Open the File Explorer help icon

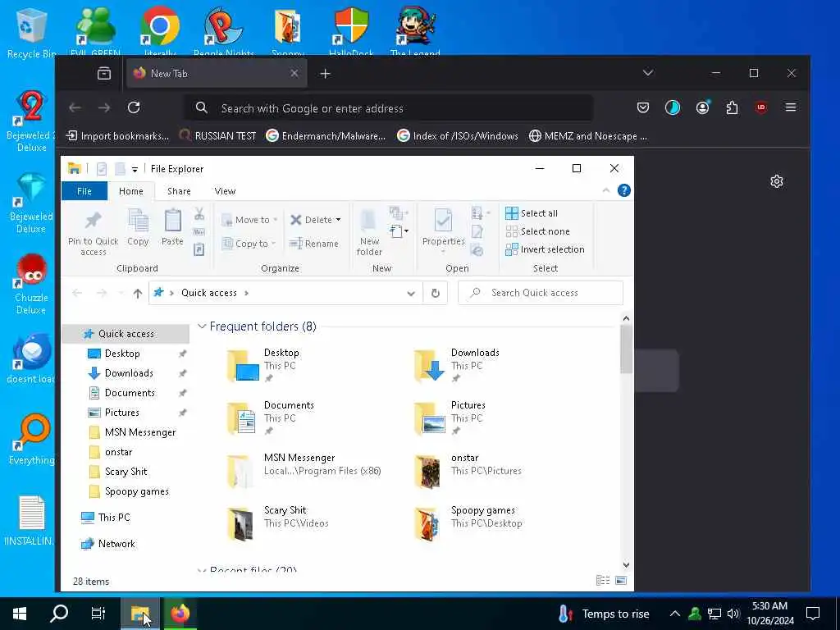623,190
